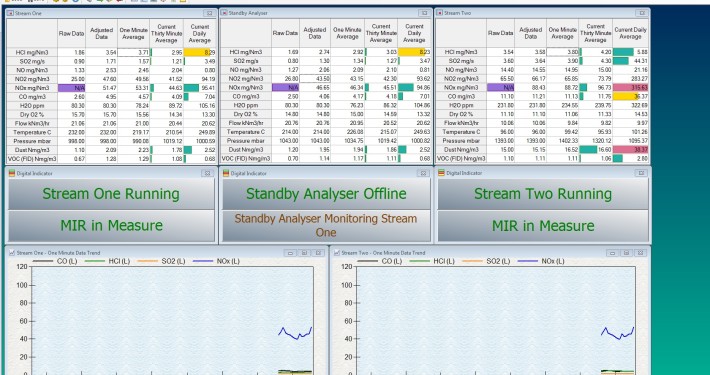Click the Standby Analyser window title icon
The height and width of the screenshot is (375, 710).
point(224,13)
